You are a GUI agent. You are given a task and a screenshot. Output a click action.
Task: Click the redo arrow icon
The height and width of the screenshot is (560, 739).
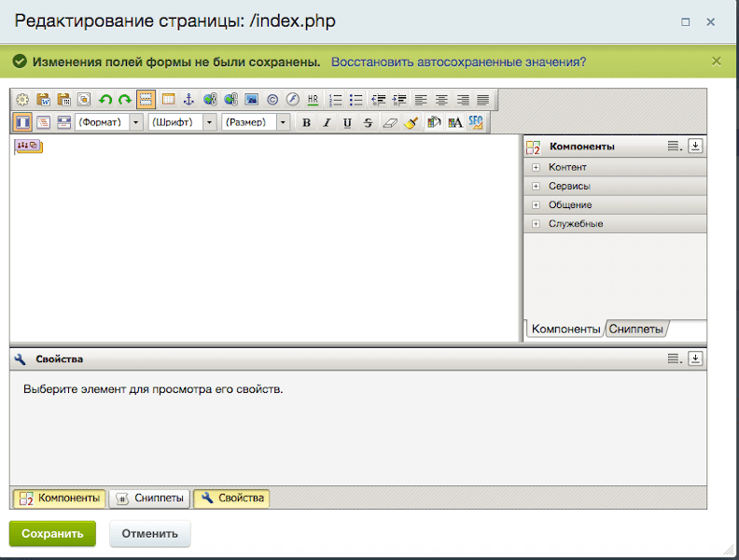pos(124,99)
